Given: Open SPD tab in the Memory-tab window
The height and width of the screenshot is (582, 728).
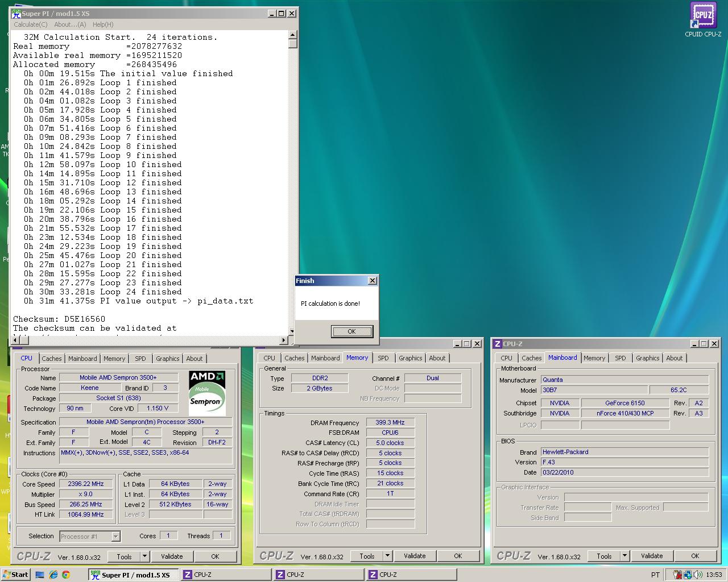Looking at the screenshot, I should (x=383, y=358).
